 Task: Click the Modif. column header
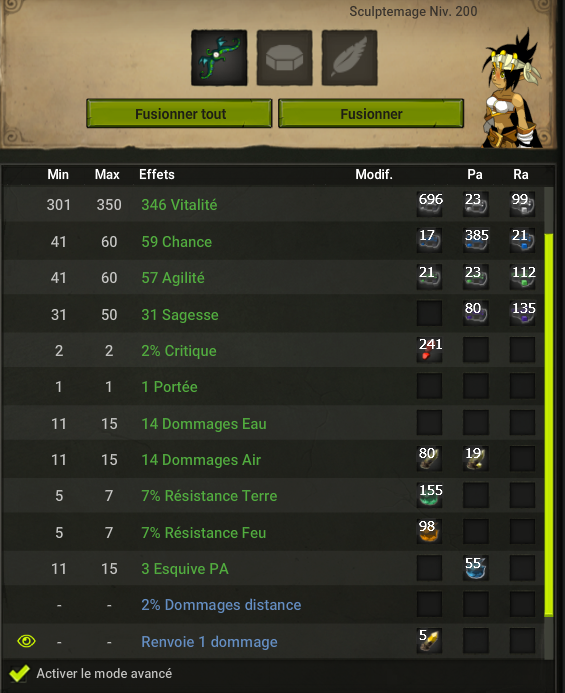pos(374,174)
